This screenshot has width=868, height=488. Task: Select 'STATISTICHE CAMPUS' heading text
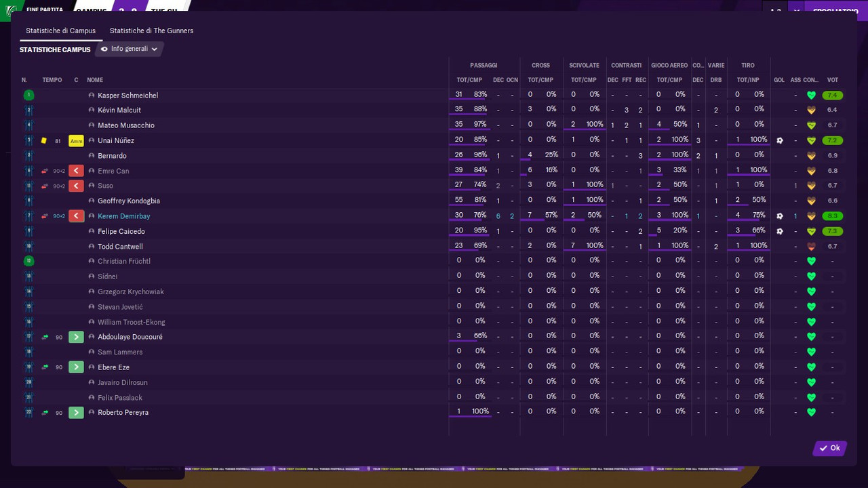(55, 50)
